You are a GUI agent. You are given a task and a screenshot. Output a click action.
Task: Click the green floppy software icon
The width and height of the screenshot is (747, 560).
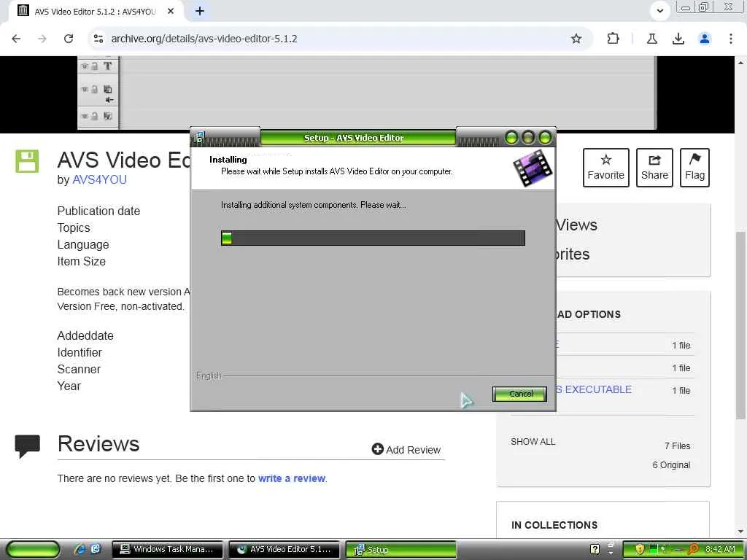[27, 161]
